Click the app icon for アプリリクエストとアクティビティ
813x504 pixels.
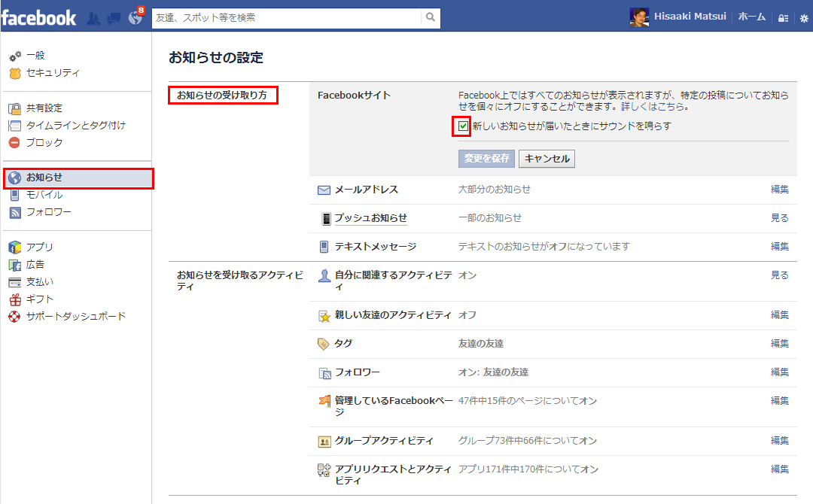[324, 470]
